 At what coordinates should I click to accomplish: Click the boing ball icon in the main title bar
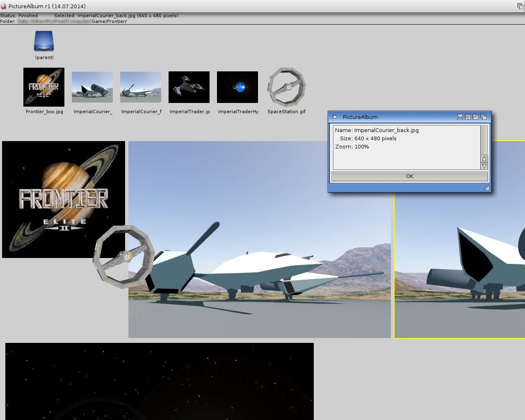[x=4, y=6]
